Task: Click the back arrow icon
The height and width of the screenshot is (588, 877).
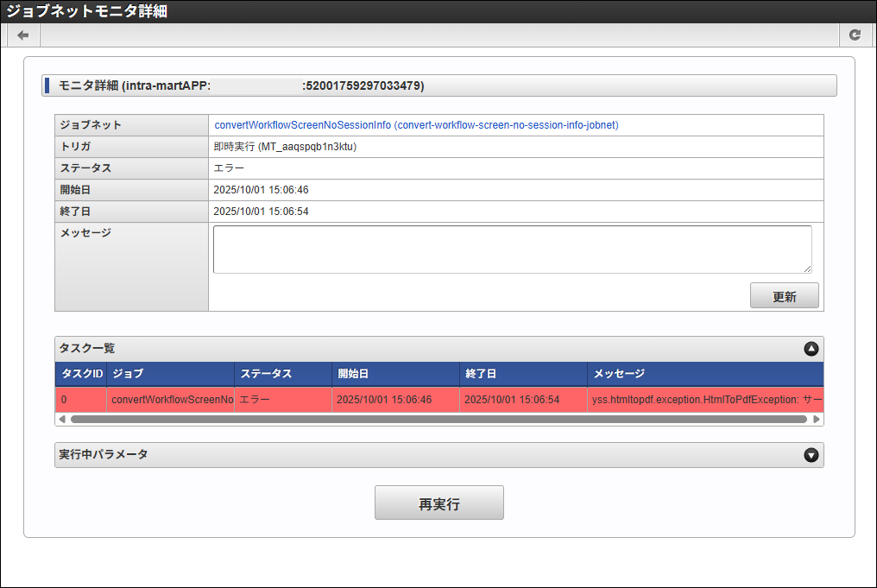Action: [x=23, y=35]
